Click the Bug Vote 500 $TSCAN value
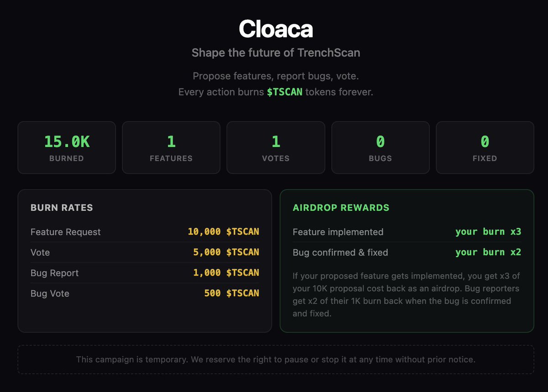 click(232, 293)
